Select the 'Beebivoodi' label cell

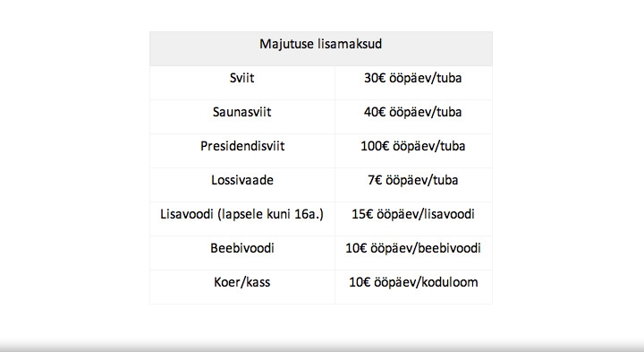[241, 253]
